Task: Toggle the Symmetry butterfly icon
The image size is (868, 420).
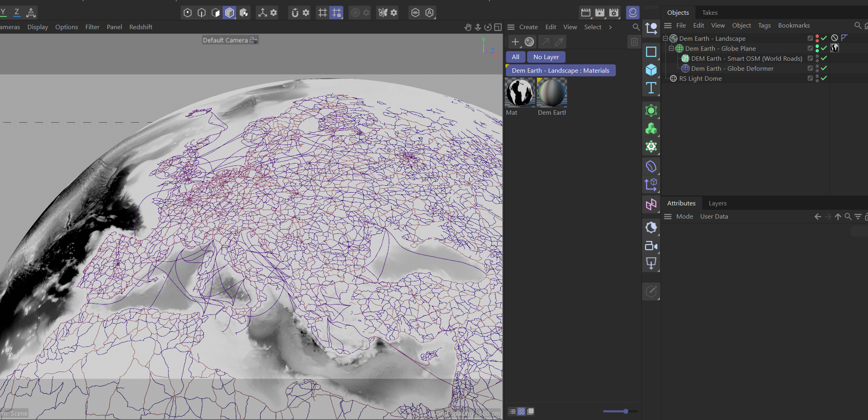Action: click(x=383, y=13)
